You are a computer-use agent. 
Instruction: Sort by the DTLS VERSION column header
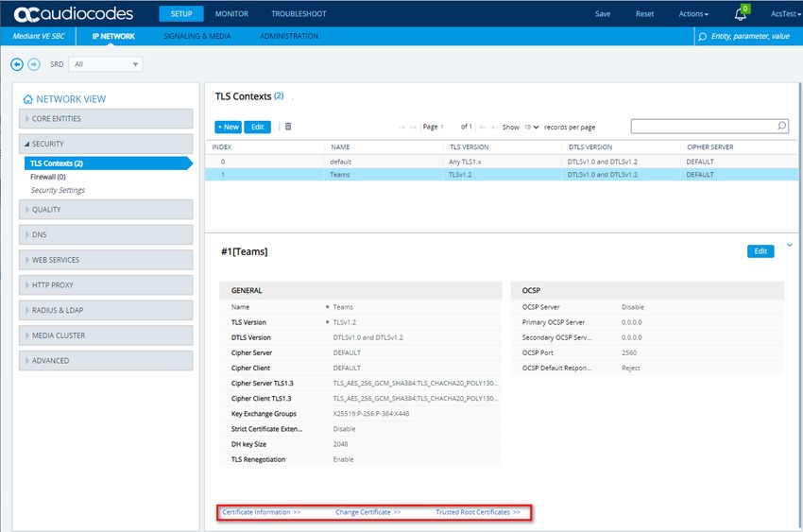(x=589, y=147)
